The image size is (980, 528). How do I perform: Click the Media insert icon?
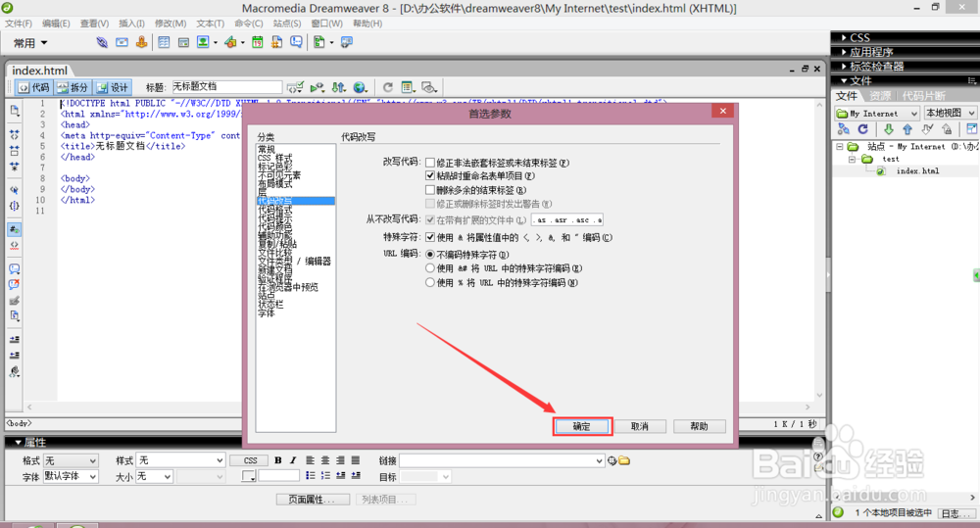pos(230,42)
